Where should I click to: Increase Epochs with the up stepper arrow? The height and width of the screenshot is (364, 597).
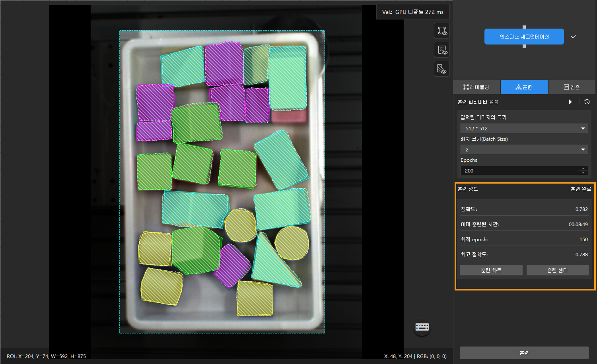pyautogui.click(x=583, y=168)
